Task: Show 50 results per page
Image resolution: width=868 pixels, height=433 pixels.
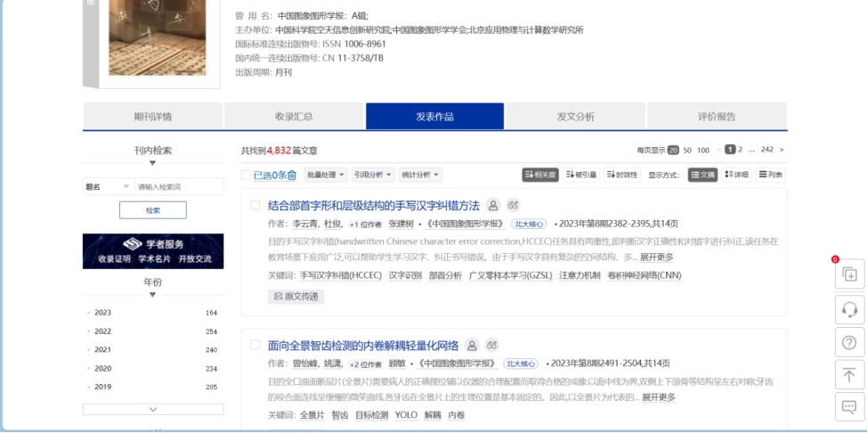Action: point(687,150)
